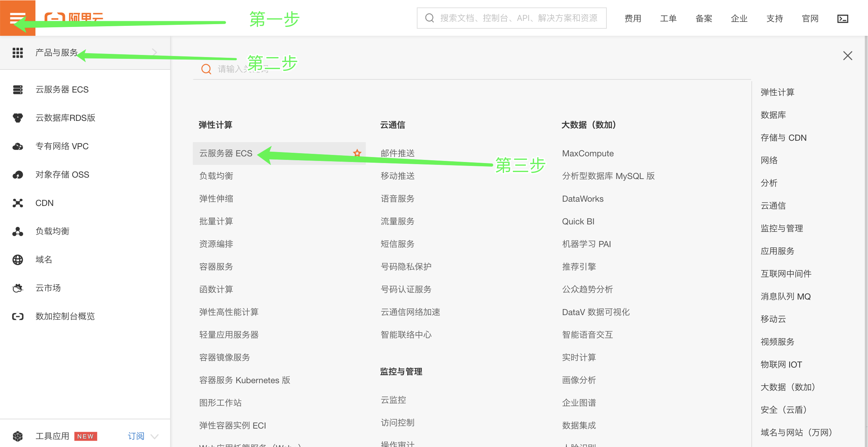Screen dimensions: 868x447
Task: Open 负载均衡 in 弹性计算 list
Action: click(x=216, y=176)
